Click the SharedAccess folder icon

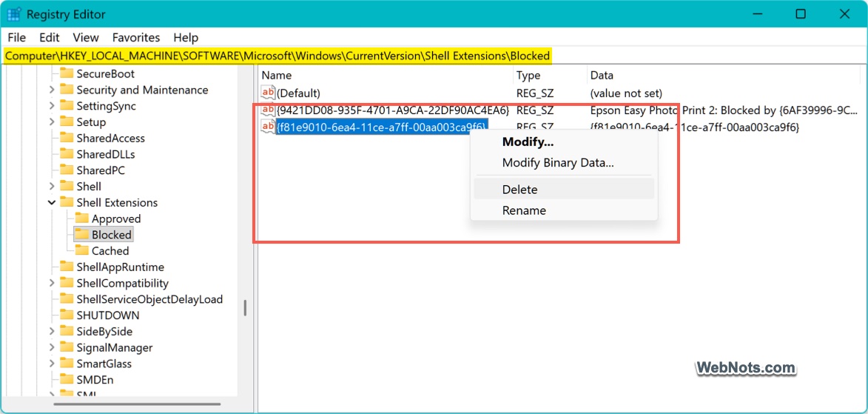click(x=67, y=138)
